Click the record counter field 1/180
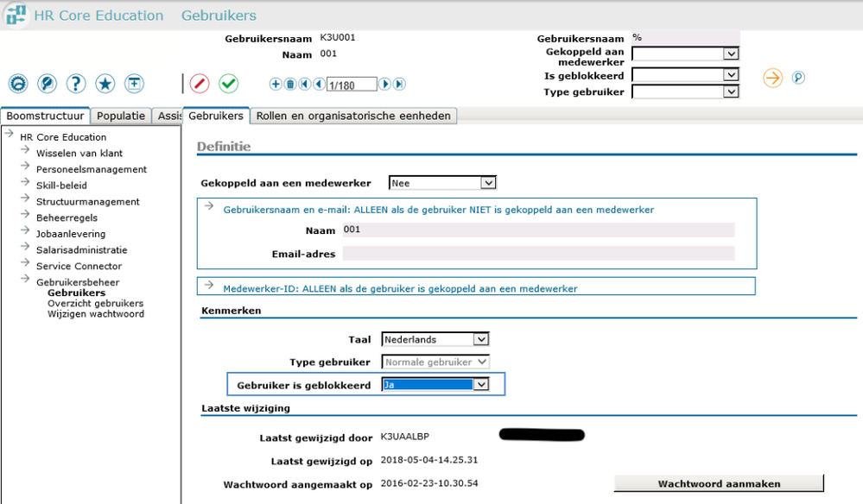 [x=352, y=85]
